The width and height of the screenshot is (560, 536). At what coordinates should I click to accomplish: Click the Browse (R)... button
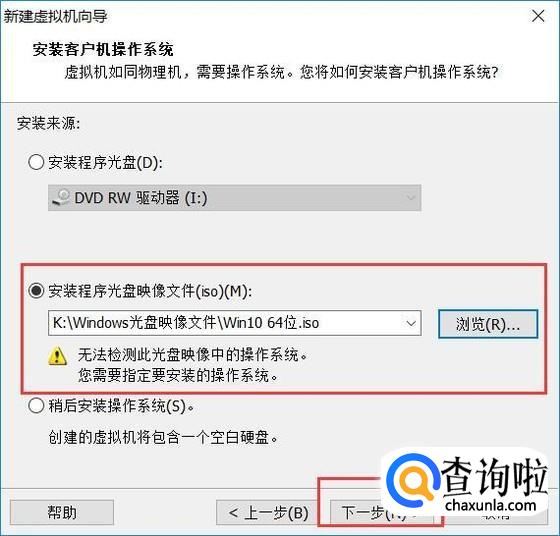pyautogui.click(x=488, y=324)
